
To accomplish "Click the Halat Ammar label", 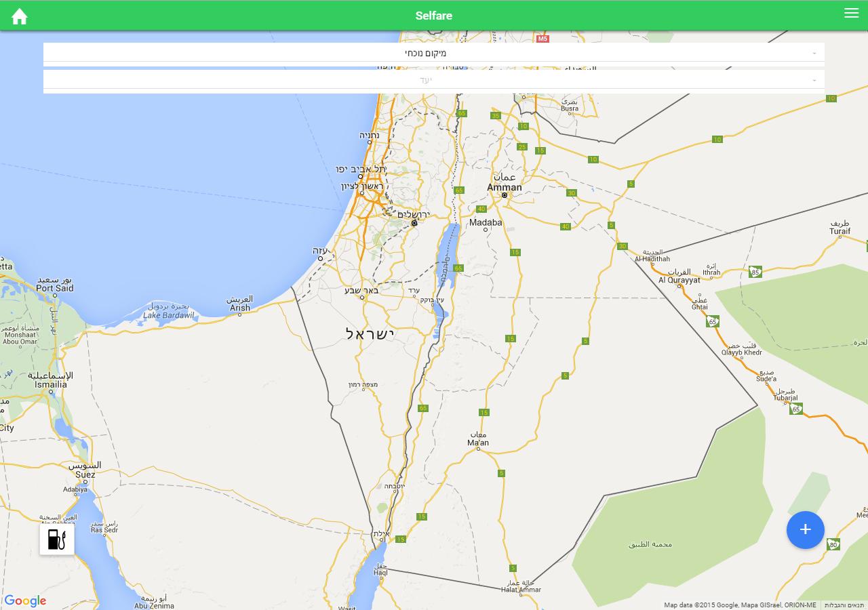I will [521, 590].
